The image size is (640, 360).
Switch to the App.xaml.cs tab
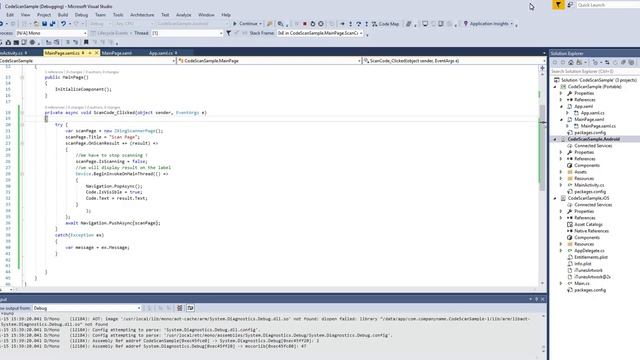160,53
